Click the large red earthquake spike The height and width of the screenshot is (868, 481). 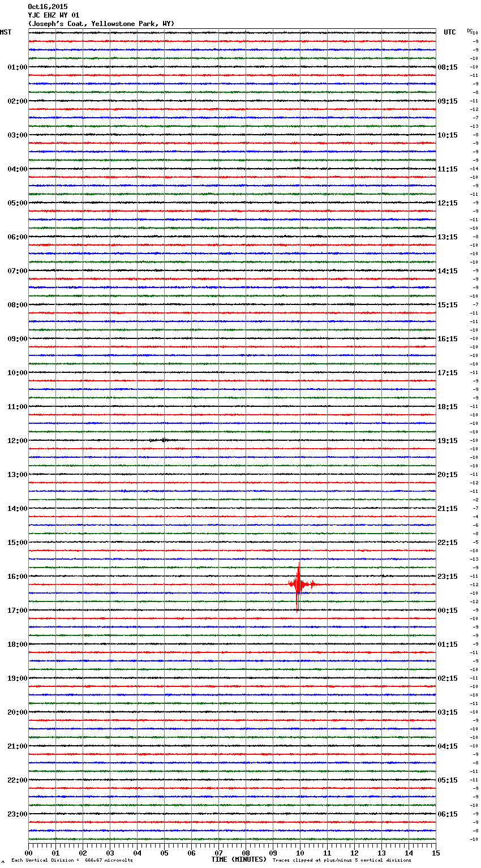[298, 586]
